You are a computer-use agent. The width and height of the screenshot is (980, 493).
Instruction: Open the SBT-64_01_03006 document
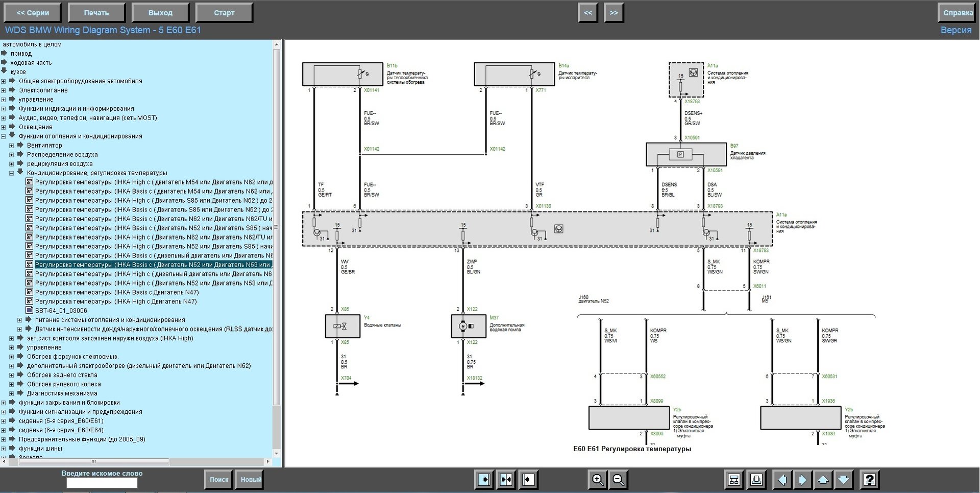61,311
